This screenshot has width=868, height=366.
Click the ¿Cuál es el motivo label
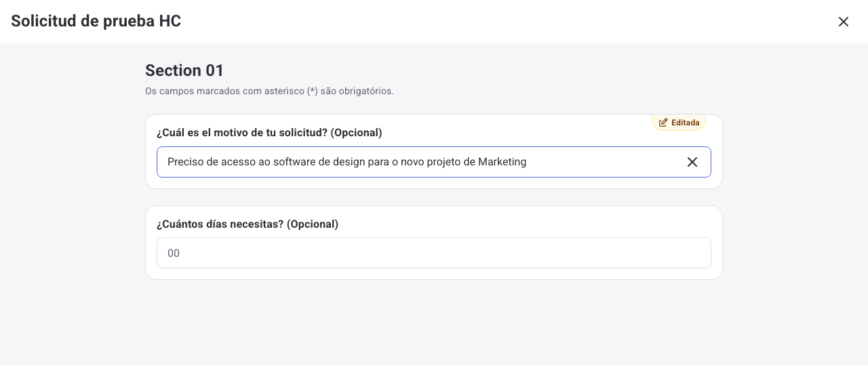click(269, 133)
